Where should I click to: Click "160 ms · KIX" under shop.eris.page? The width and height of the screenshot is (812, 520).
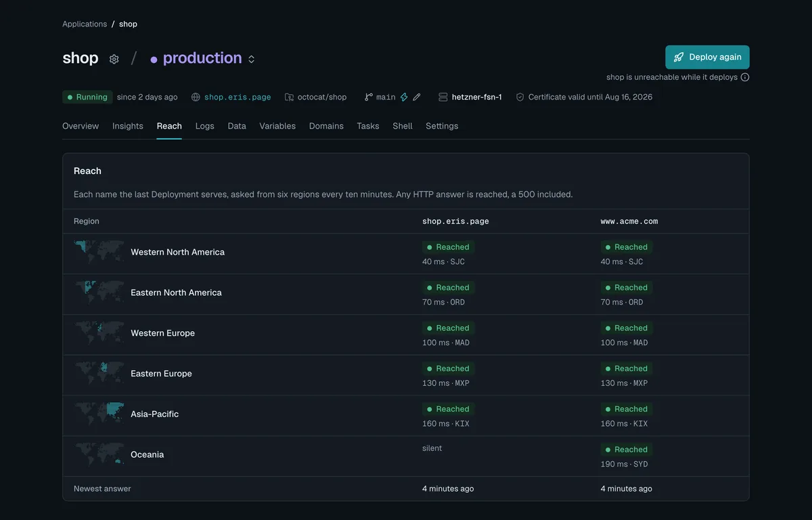pyautogui.click(x=446, y=424)
